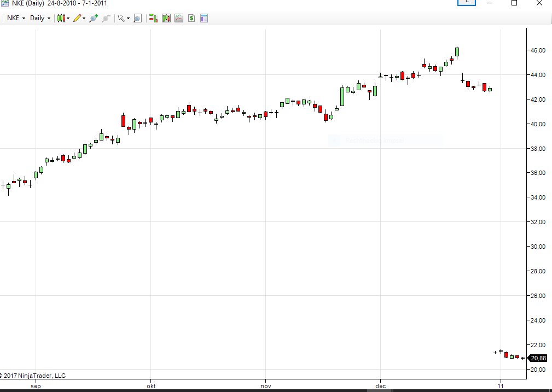The image size is (552, 392).
Task: Select the arrow cursor pointer tool
Action: tap(121, 18)
